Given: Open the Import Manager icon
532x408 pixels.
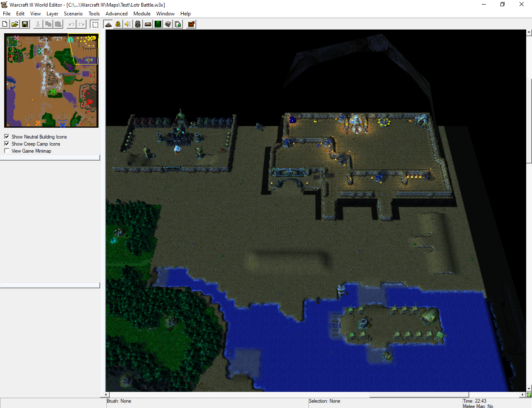Looking at the screenshot, I should click(x=178, y=24).
